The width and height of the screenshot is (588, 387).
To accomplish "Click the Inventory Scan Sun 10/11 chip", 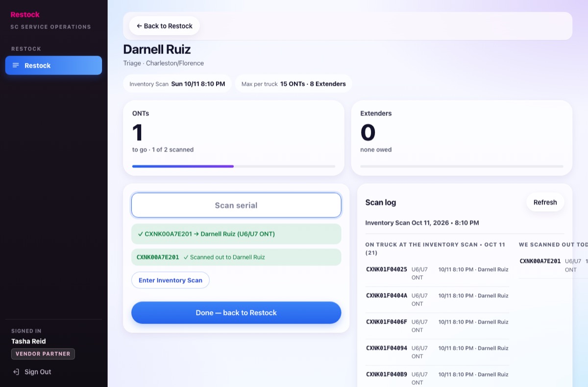I will (x=177, y=84).
